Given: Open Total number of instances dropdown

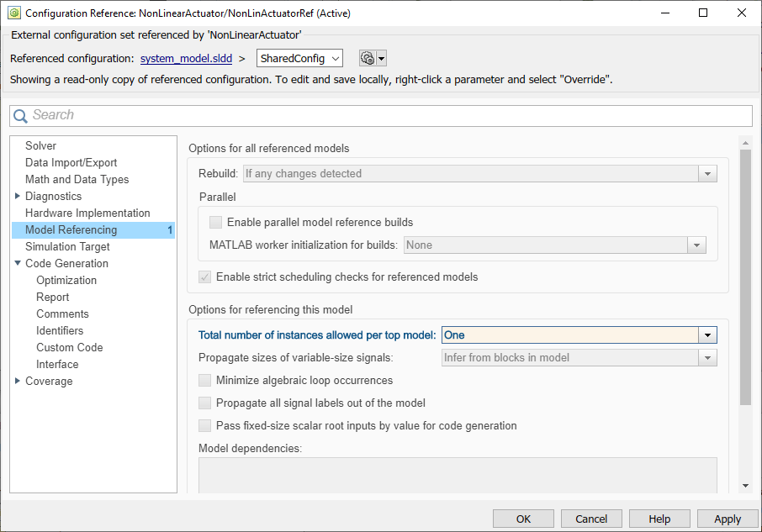Looking at the screenshot, I should pos(707,334).
